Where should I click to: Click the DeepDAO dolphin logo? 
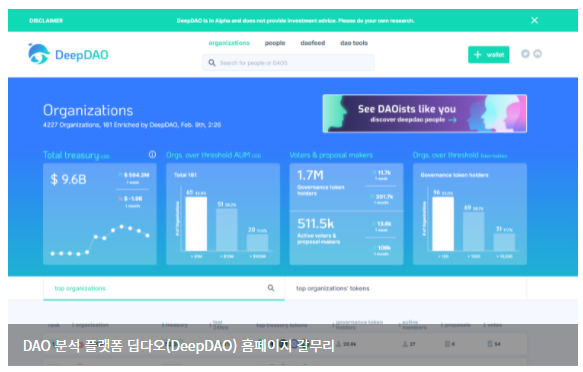click(x=38, y=54)
